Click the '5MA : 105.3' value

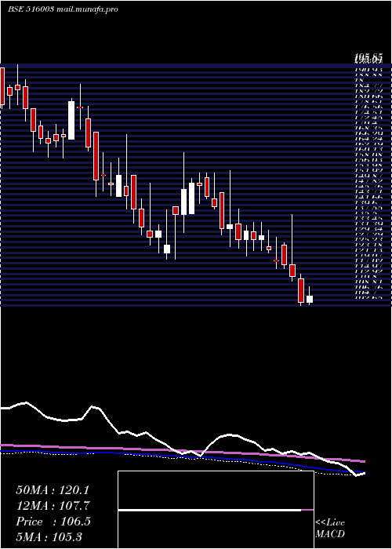(49, 536)
